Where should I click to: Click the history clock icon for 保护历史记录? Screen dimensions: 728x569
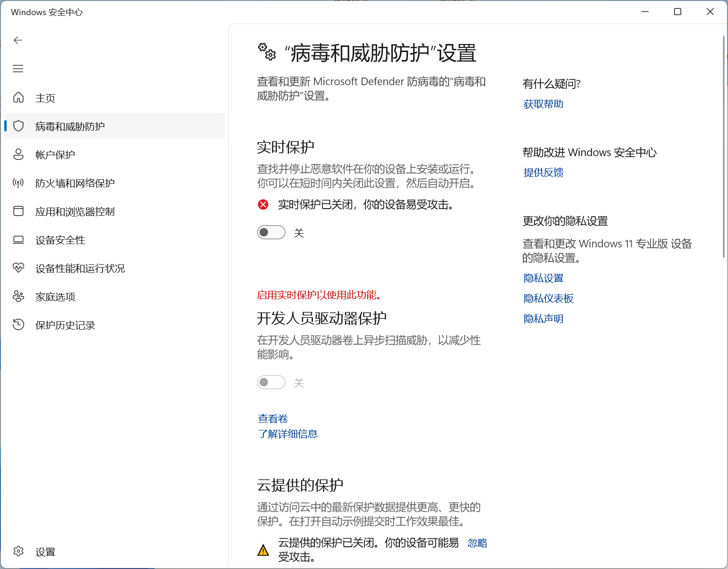coord(18,324)
